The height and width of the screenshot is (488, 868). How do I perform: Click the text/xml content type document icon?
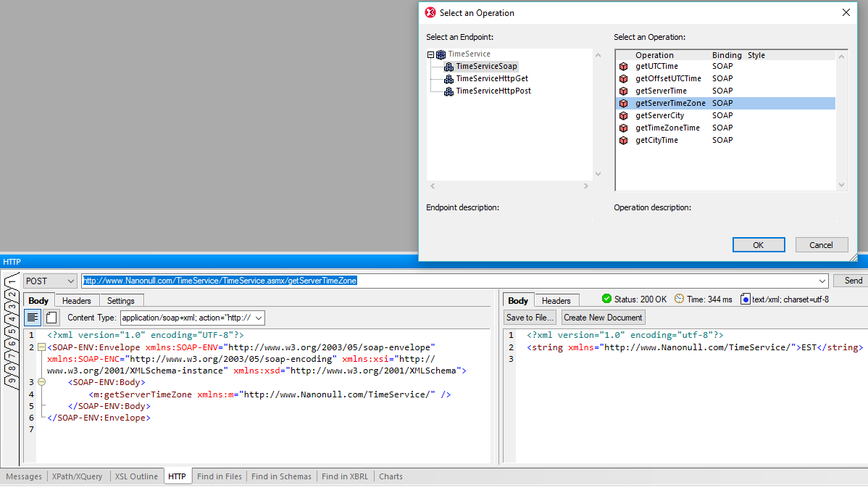tap(747, 299)
